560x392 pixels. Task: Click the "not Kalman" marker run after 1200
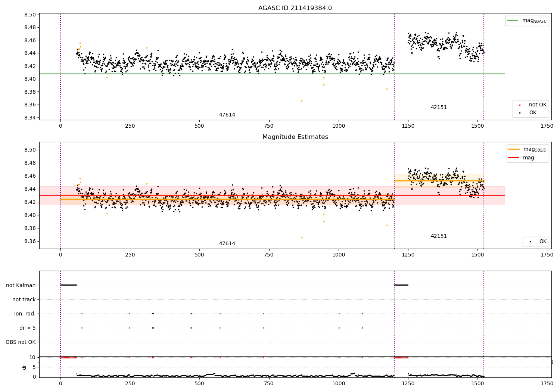(x=401, y=285)
